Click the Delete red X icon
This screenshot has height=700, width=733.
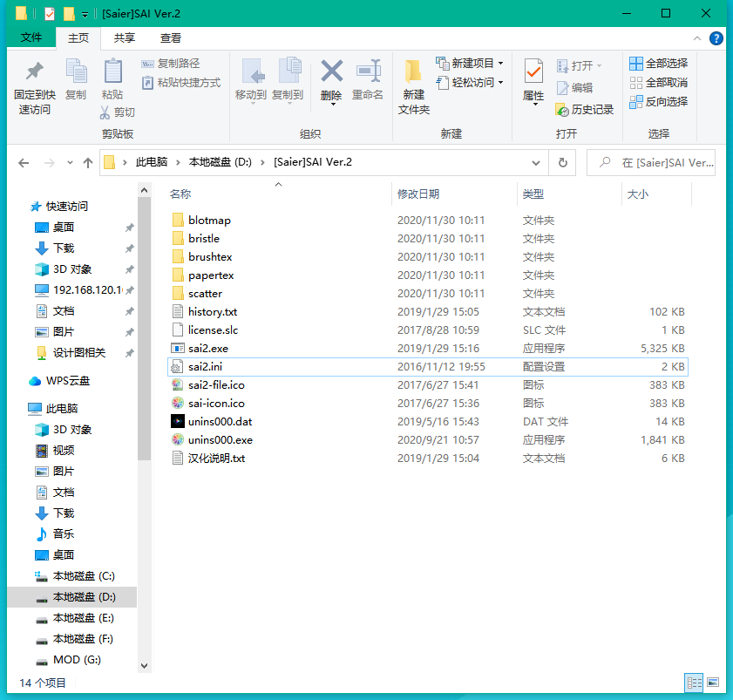coord(331,71)
